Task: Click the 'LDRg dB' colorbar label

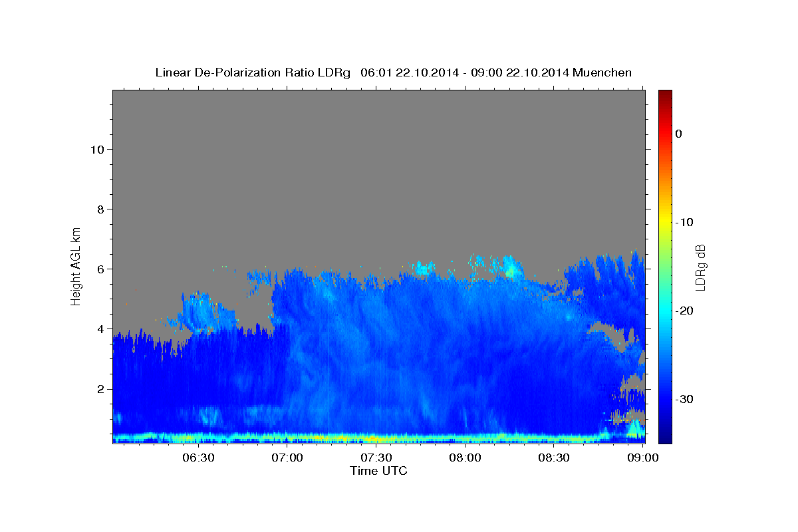Action: click(700, 267)
